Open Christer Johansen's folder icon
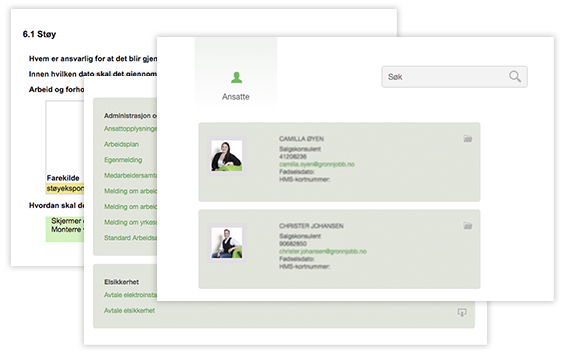The width and height of the screenshot is (563, 362). 467,226
